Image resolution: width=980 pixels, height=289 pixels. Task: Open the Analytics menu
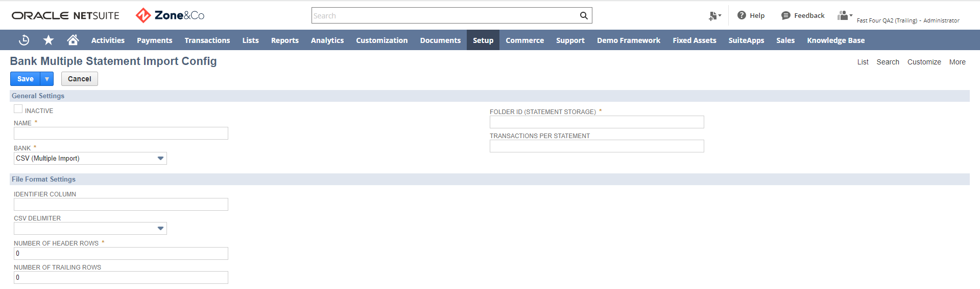click(327, 40)
